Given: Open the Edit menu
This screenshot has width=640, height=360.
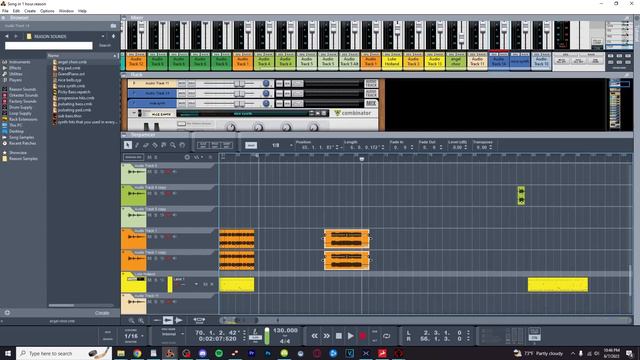Looking at the screenshot, I should click(16, 11).
